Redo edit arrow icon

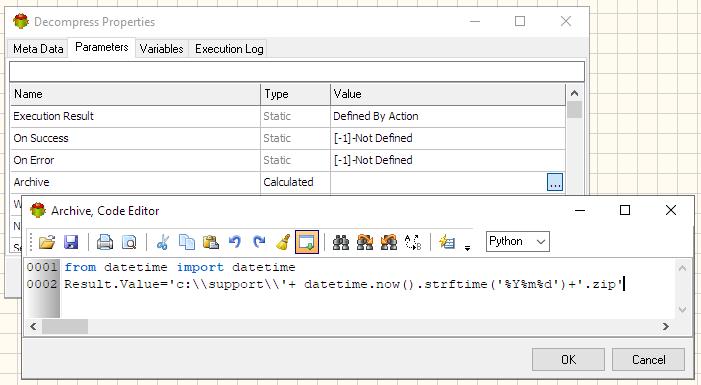point(259,242)
